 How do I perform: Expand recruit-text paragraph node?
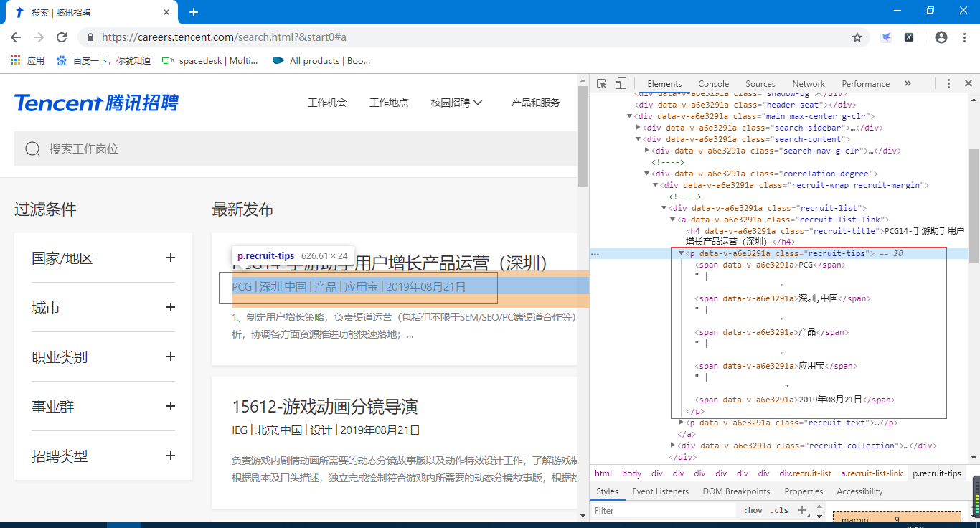coord(682,423)
